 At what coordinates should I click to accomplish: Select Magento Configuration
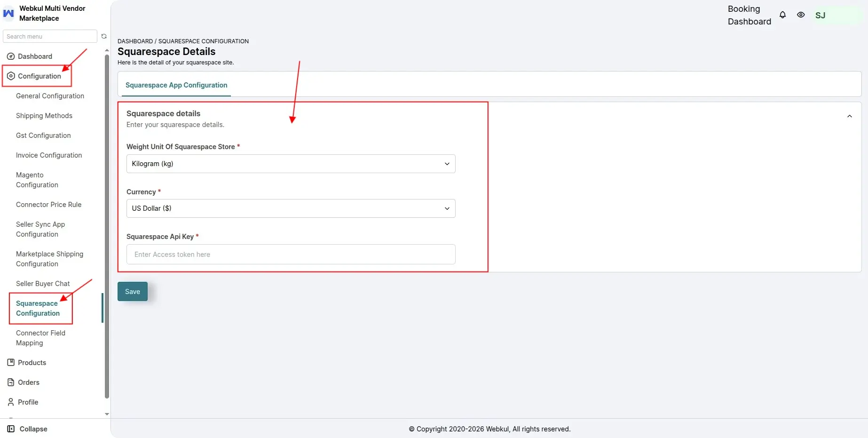click(37, 180)
